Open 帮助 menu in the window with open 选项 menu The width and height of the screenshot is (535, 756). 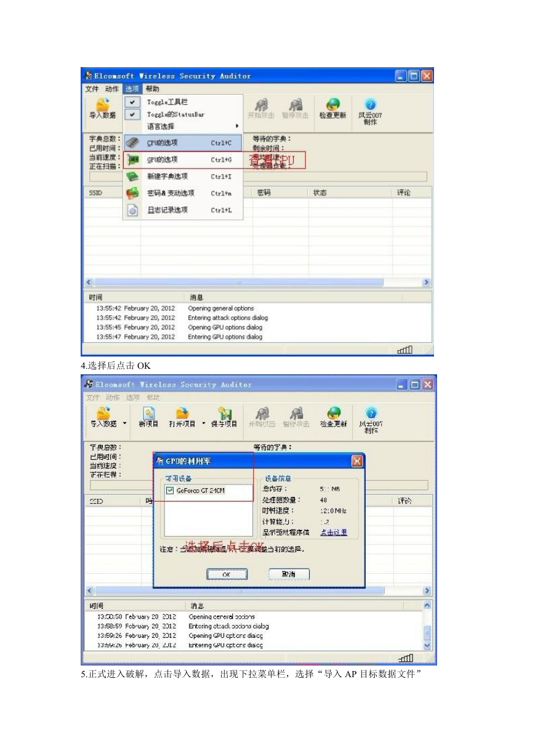click(152, 89)
